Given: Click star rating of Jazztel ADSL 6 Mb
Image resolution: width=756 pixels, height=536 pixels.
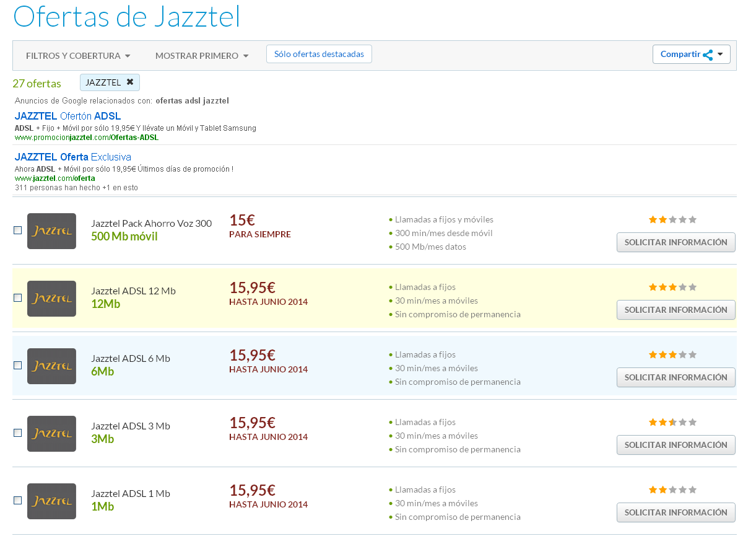Looking at the screenshot, I should (x=672, y=354).
